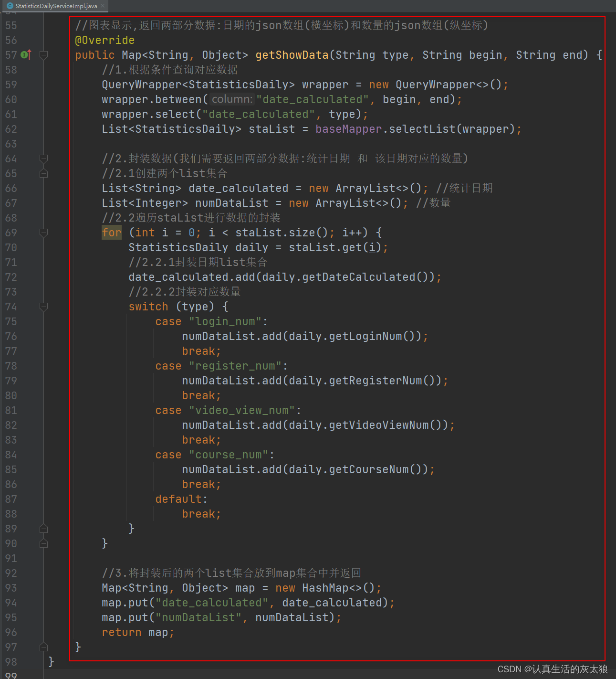This screenshot has width=616, height=679.
Task: Click the implements-method gutter icon on line 57
Action: tap(26, 55)
